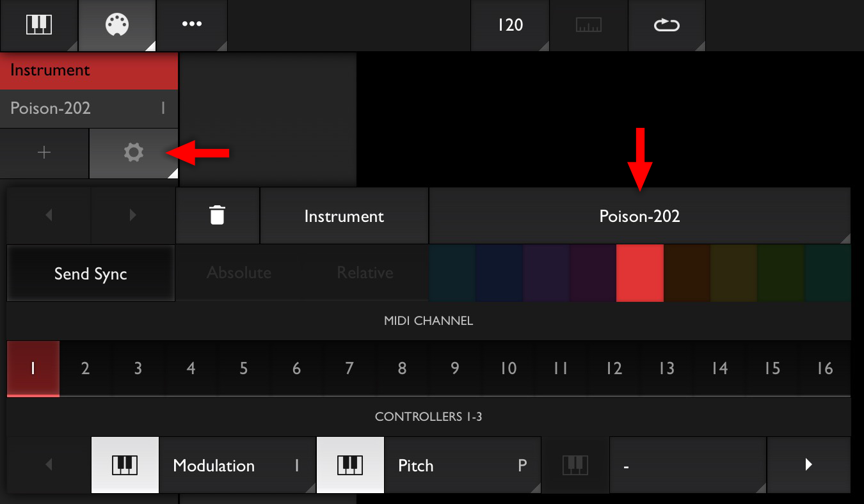Screen dimensions: 864x504
Task: Select MIDI channel 15
Action: 772,368
